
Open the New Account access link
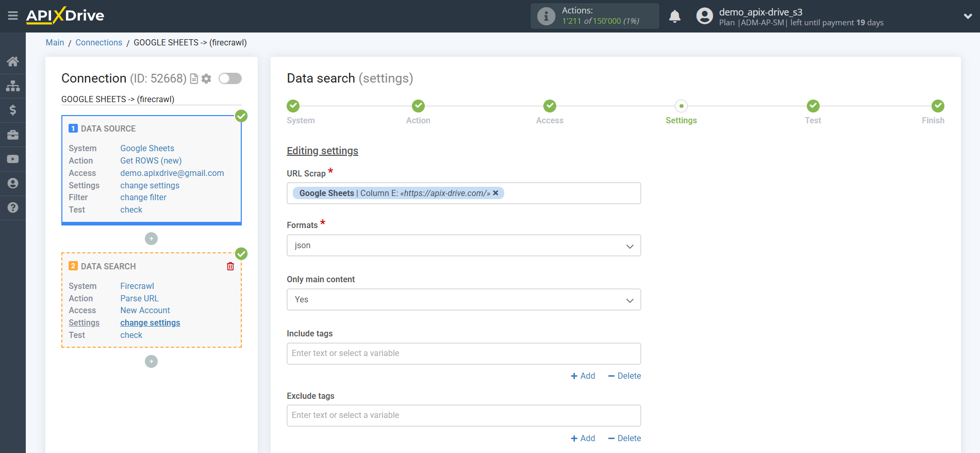coord(145,311)
